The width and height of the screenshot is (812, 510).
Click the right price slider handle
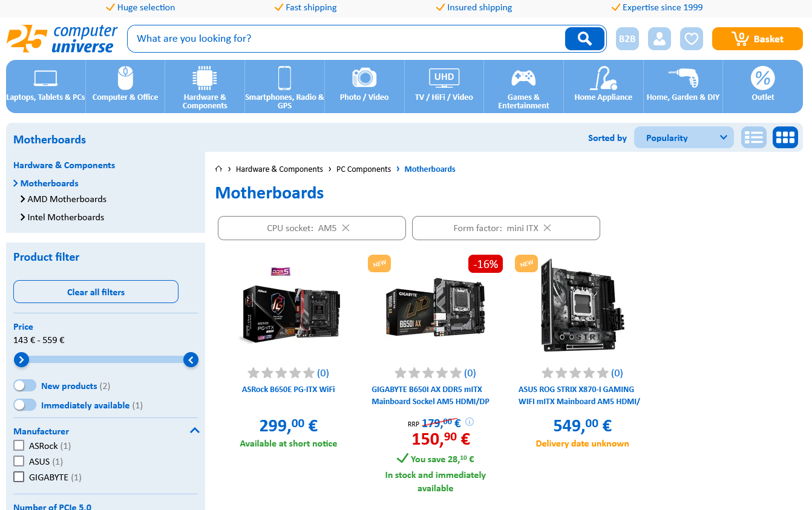191,360
